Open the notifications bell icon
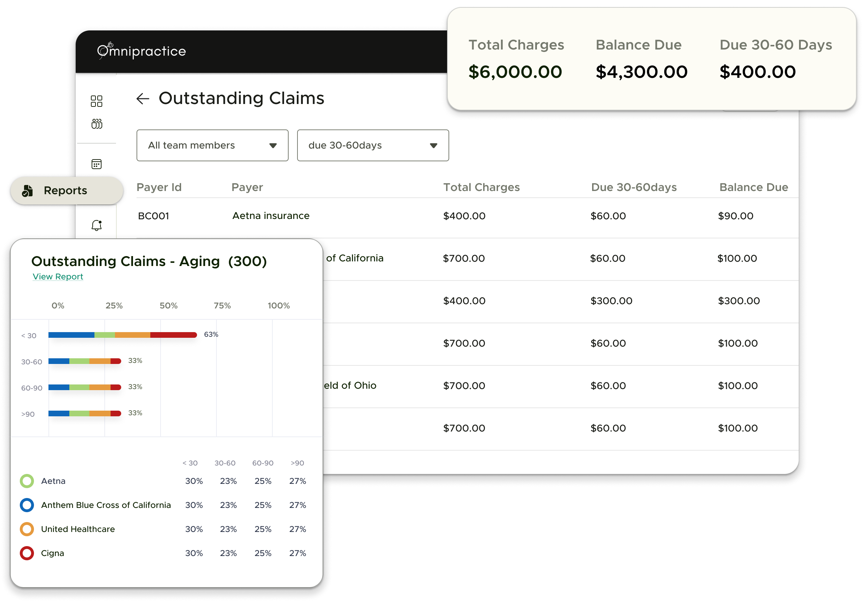Screen dimensions: 868x602 (97, 225)
